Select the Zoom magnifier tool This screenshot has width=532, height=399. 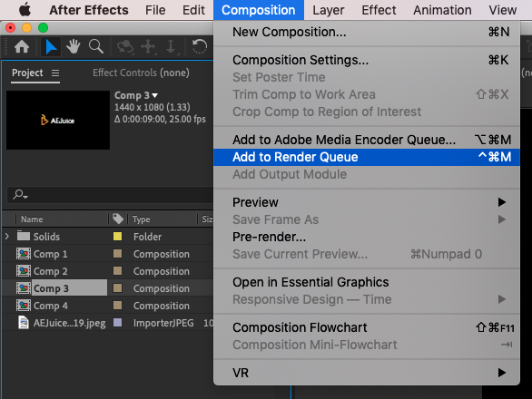coord(96,47)
